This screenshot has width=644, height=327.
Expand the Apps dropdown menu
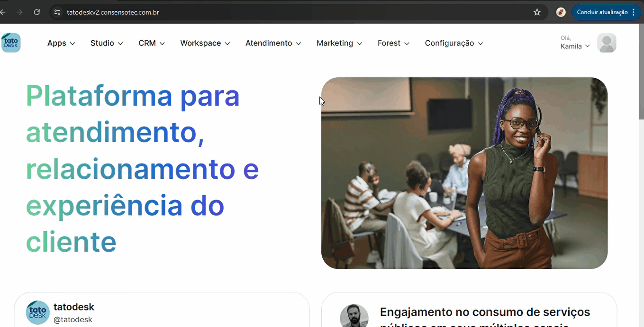61,43
